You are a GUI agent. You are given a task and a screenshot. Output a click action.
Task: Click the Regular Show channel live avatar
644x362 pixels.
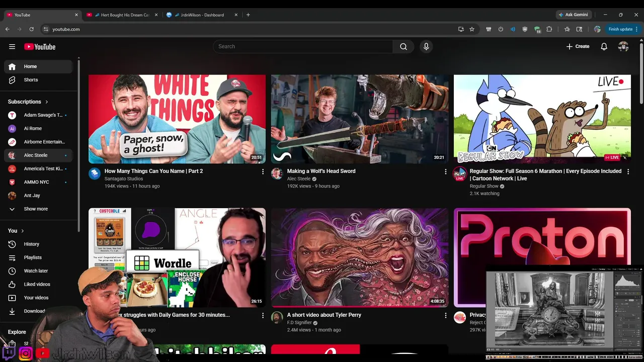pos(460,174)
